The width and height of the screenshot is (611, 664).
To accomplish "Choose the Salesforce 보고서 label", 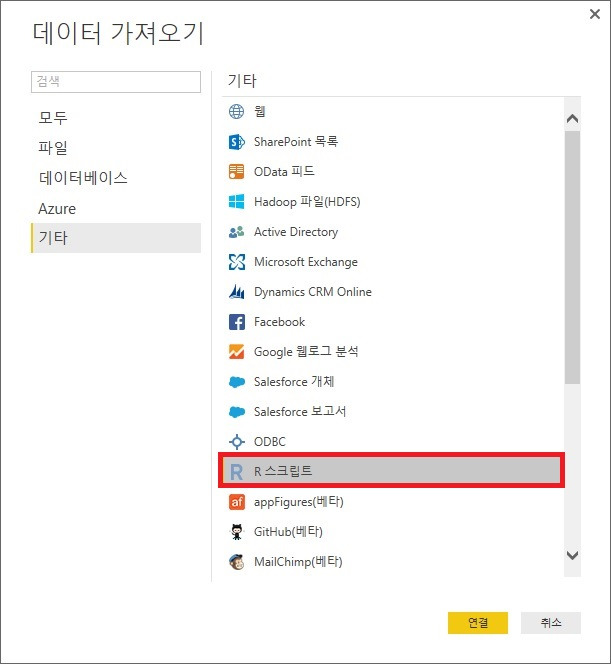I will [300, 412].
